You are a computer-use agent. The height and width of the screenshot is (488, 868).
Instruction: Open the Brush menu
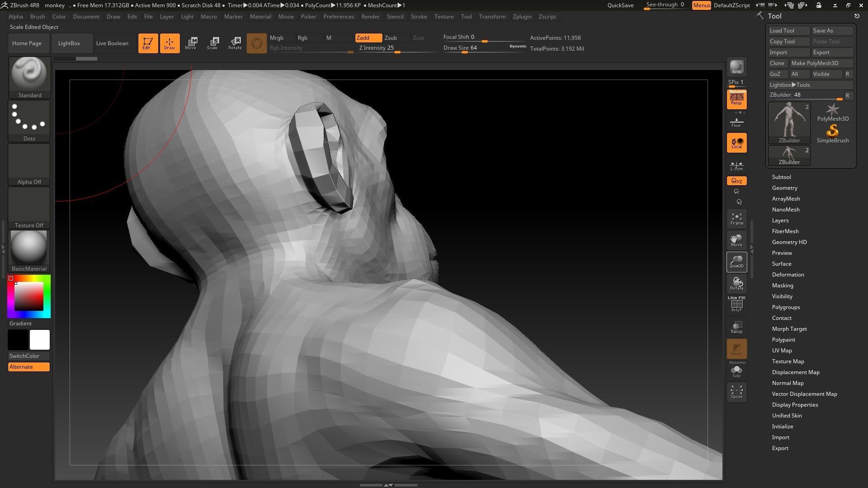pos(38,17)
